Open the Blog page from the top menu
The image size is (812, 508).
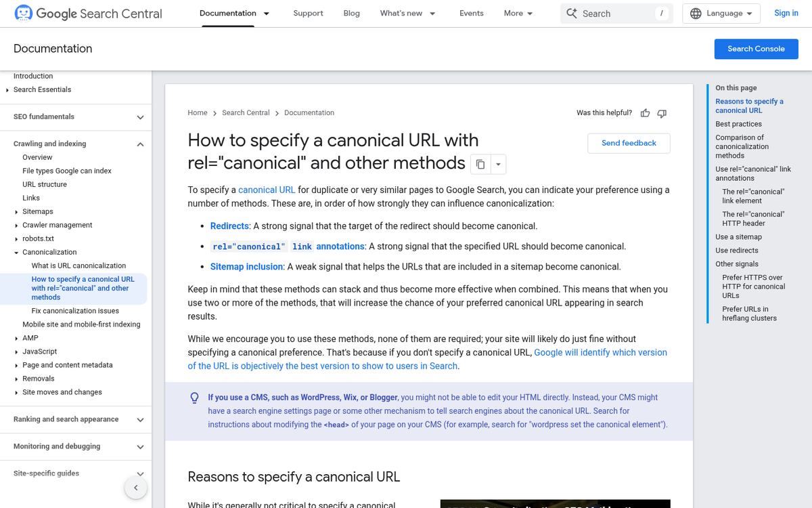[351, 13]
